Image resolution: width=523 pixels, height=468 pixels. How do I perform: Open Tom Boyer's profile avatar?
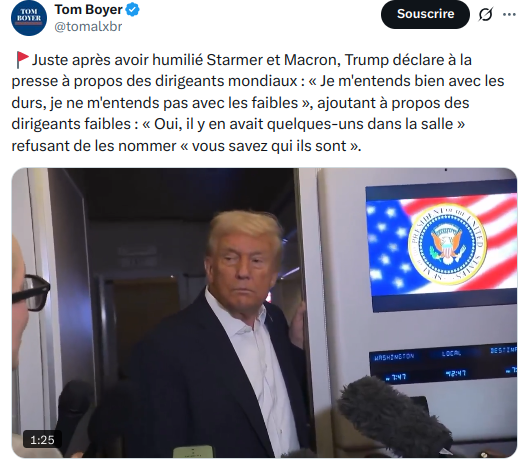point(29,18)
